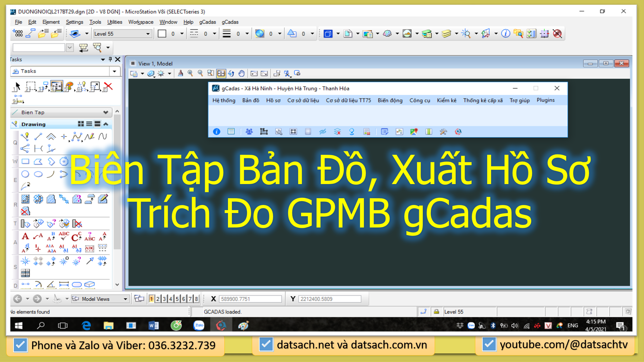Viewport: 644px width, 362px height.
Task: Toggle the hide elements eye icon in gCadas
Action: click(323, 132)
